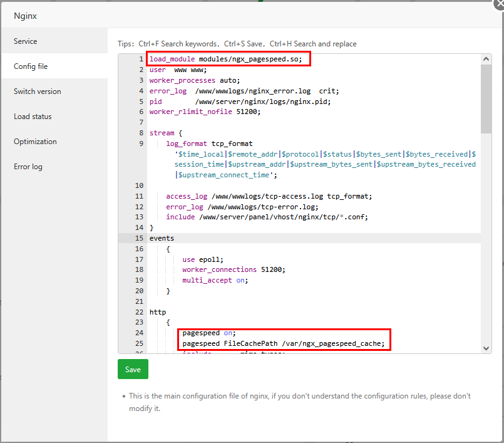Click line number 22 beside http

pyautogui.click(x=139, y=312)
